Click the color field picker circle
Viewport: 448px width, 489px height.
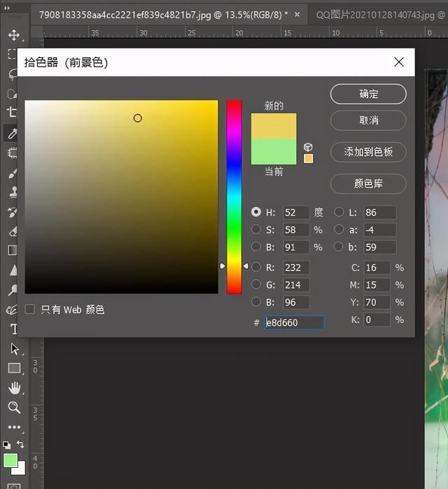137,118
